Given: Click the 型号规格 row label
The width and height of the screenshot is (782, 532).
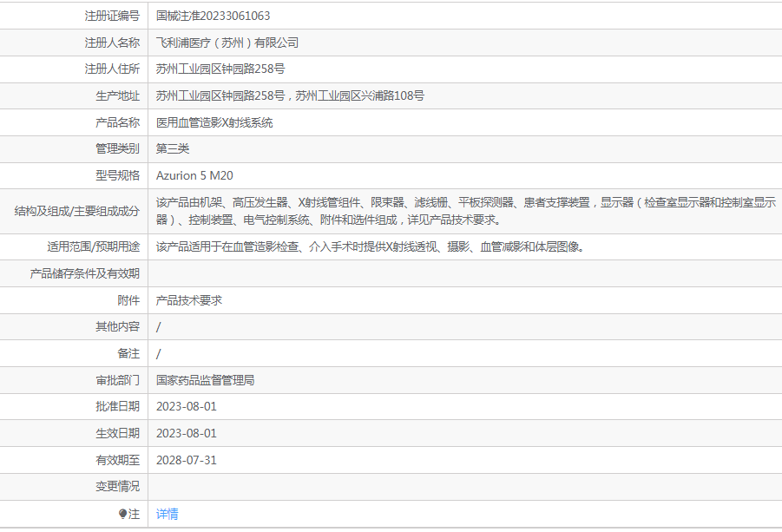Looking at the screenshot, I should pyautogui.click(x=118, y=175).
